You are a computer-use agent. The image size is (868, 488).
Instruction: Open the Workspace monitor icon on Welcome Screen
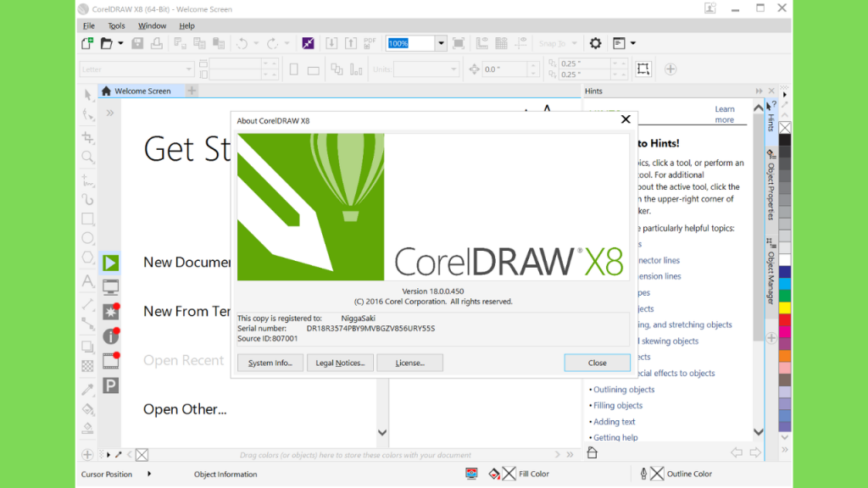[x=111, y=287]
